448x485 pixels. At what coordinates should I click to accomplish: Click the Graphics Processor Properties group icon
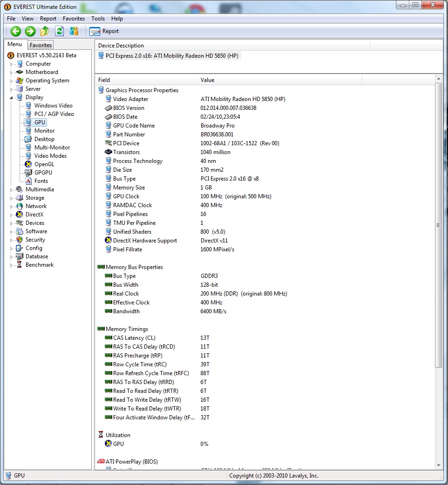[101, 90]
